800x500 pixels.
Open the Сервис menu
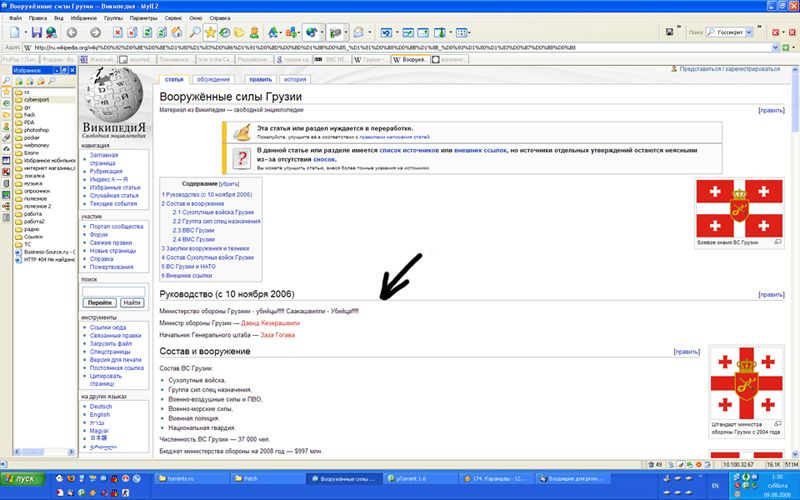(174, 18)
